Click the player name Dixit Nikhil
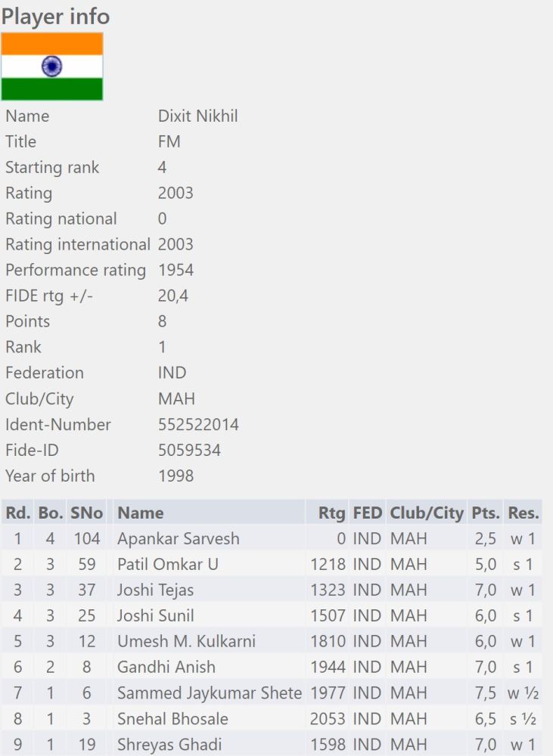 coord(197,116)
